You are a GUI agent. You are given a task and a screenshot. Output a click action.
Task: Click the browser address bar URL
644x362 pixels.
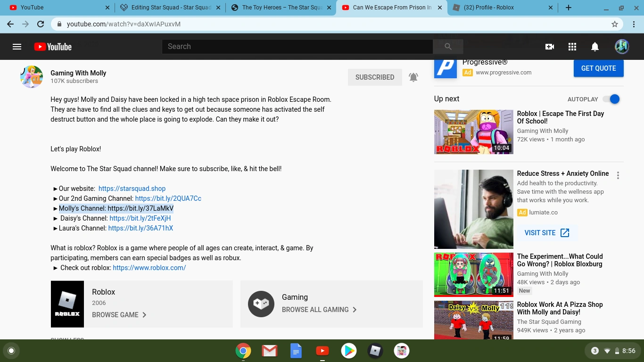pyautogui.click(x=124, y=24)
